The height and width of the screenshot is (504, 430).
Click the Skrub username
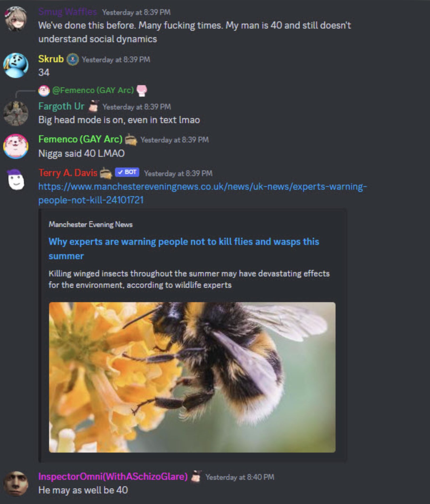pyautogui.click(x=51, y=59)
